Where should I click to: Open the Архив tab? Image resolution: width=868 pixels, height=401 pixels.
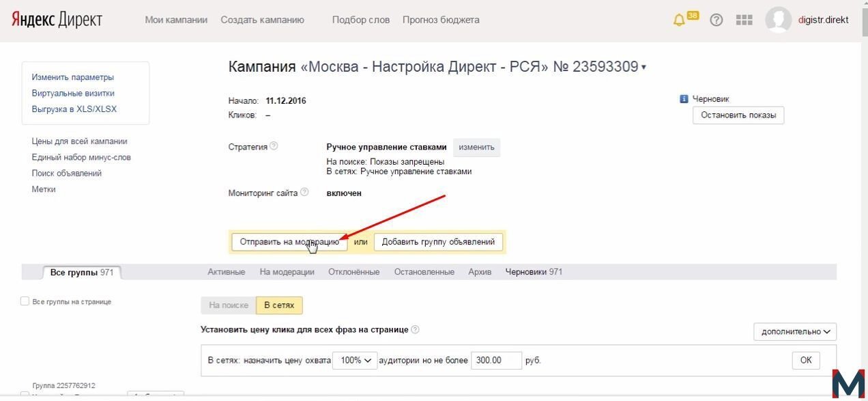(480, 272)
